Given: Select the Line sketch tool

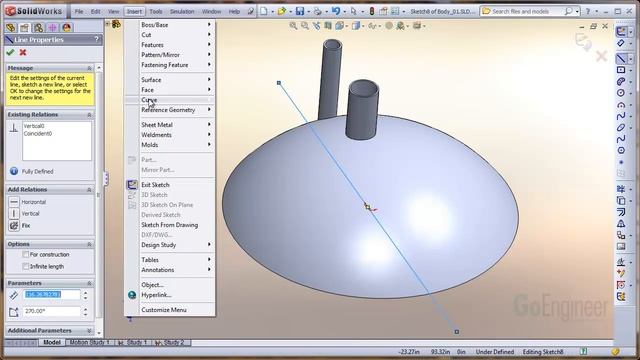Looking at the screenshot, I should pyautogui.click(x=621, y=58).
